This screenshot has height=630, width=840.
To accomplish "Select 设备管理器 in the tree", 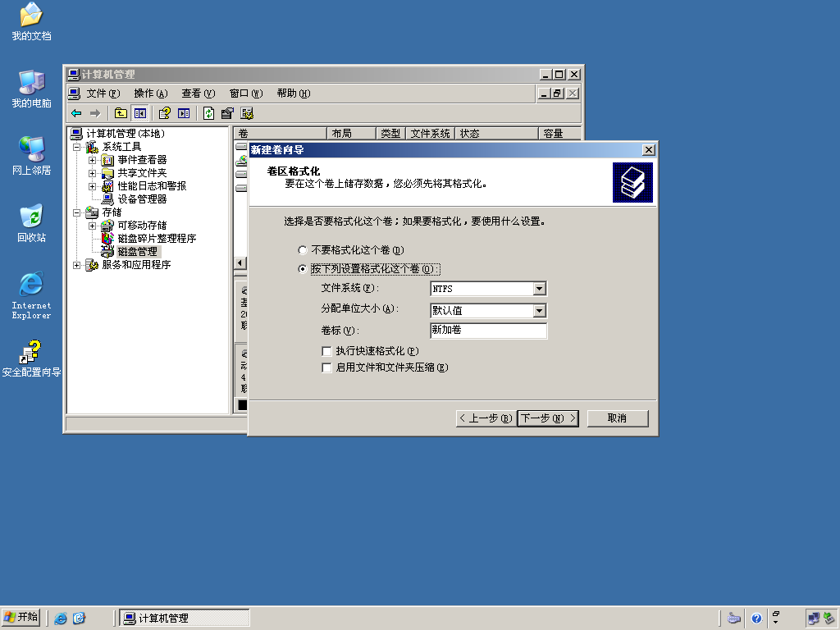I will [x=142, y=199].
